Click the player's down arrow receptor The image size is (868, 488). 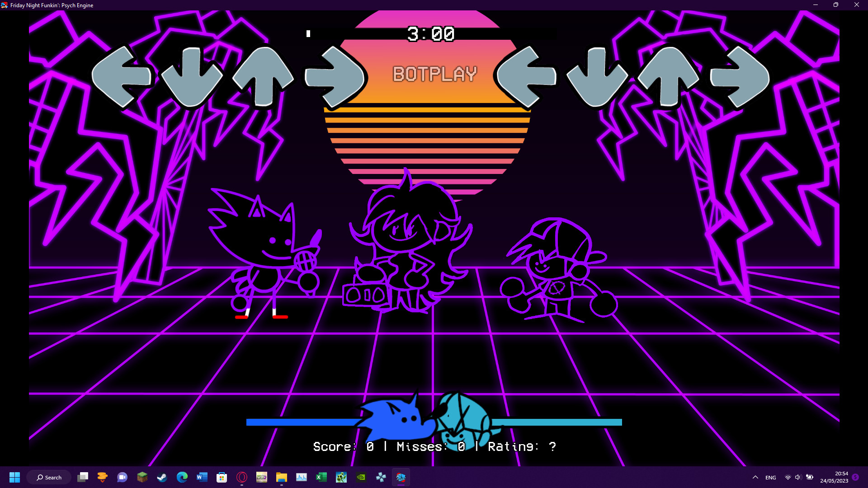[597, 78]
